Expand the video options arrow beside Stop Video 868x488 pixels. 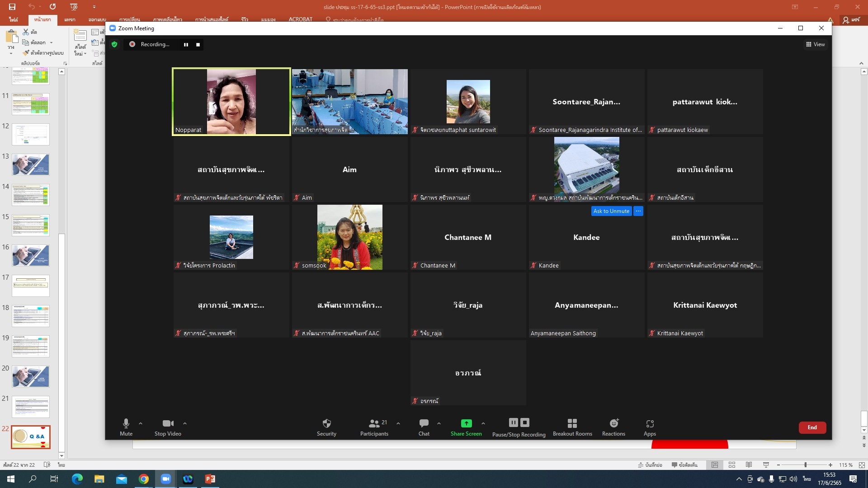pyautogui.click(x=185, y=423)
